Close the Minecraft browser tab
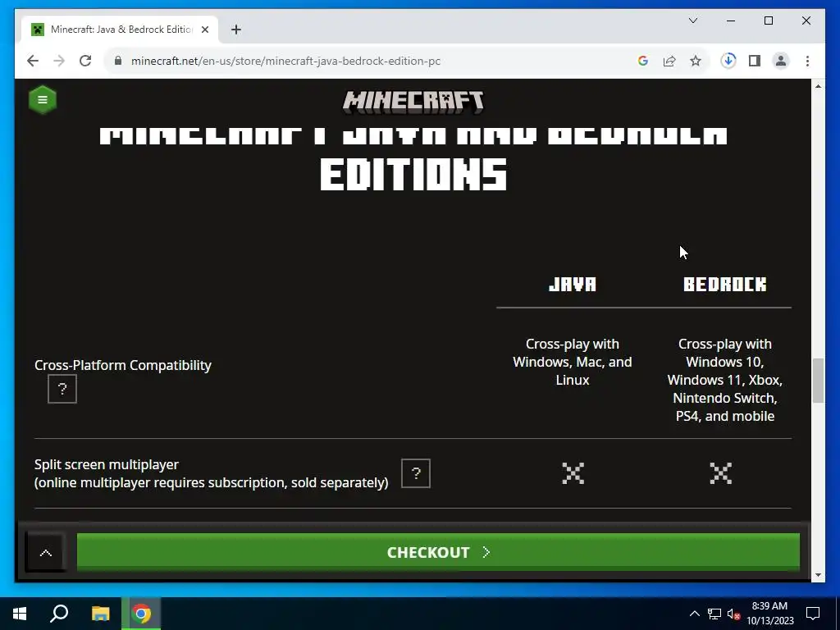This screenshot has height=630, width=840. (204, 30)
